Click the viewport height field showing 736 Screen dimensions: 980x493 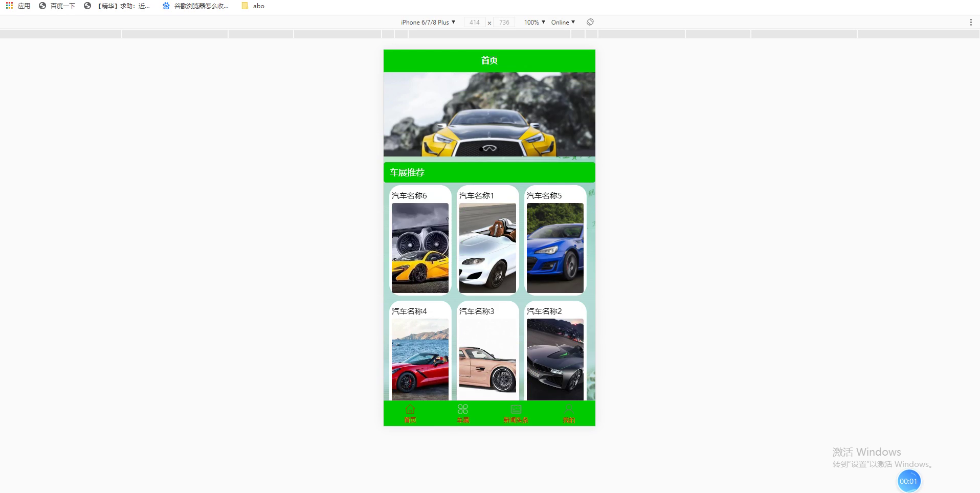tap(504, 22)
